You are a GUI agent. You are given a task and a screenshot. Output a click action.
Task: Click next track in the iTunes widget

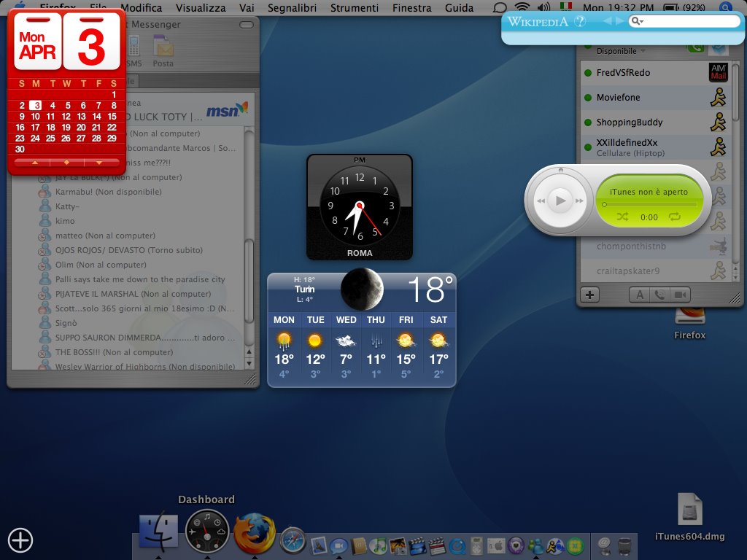[x=579, y=201]
